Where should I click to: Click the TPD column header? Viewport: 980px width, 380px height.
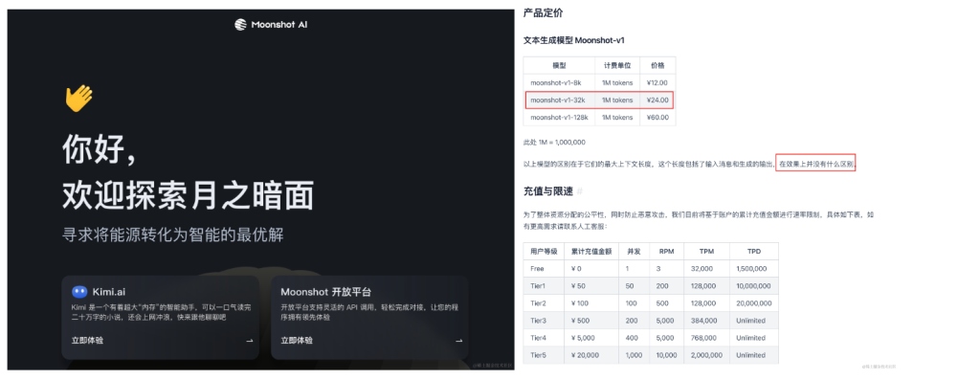(754, 251)
